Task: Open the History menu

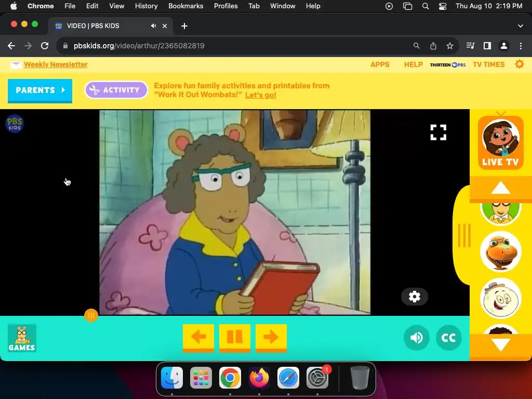Action: [x=146, y=6]
